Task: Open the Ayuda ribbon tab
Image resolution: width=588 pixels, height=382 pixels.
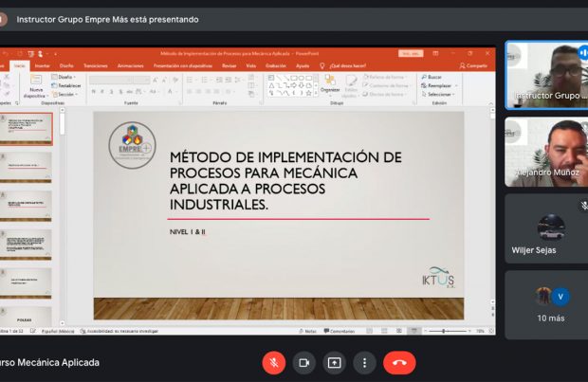Action: 303,66
